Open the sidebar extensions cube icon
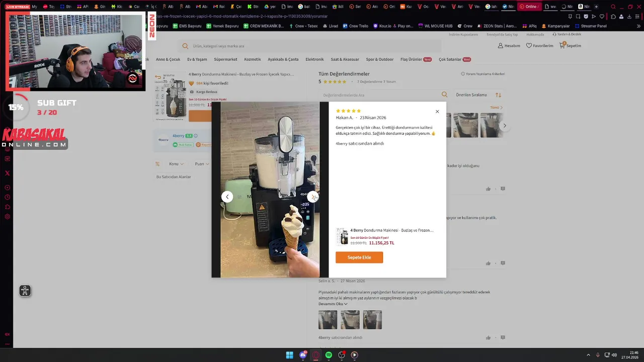 click(x=7, y=207)
